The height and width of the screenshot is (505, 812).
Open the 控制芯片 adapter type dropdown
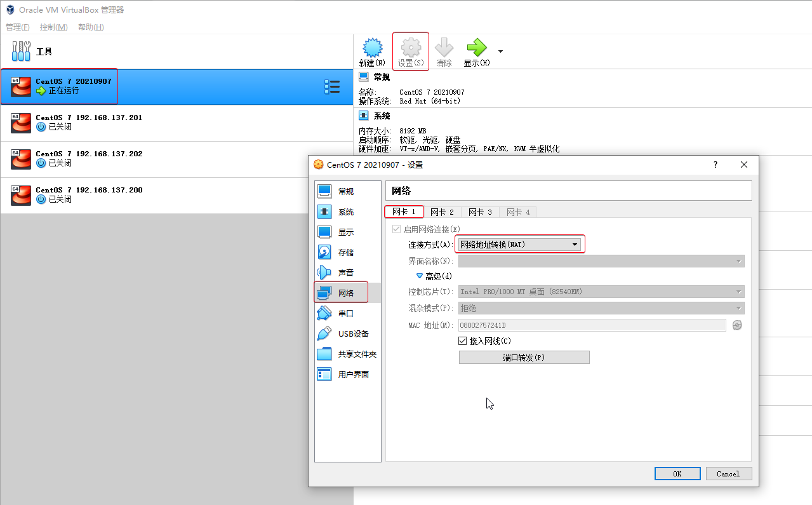[601, 292]
